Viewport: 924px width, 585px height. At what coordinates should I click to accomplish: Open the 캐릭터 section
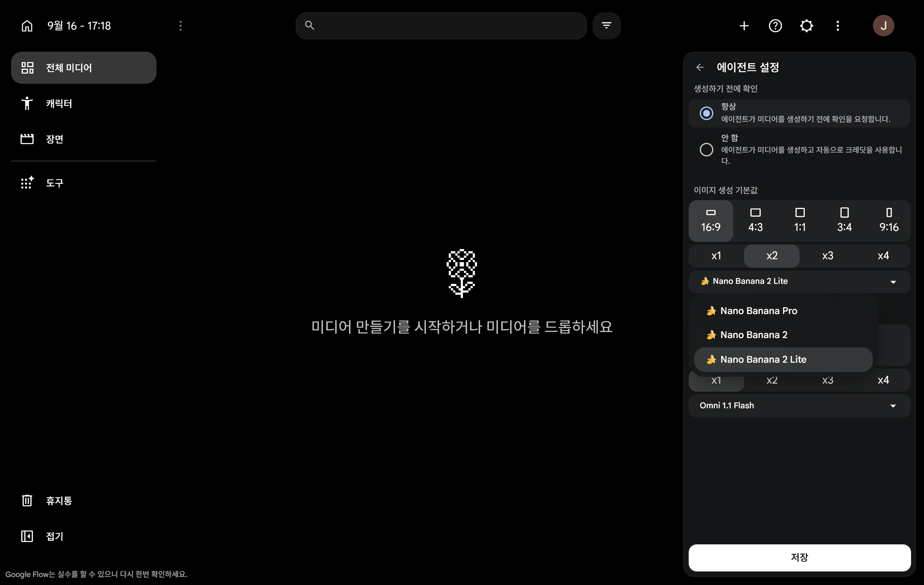(84, 103)
